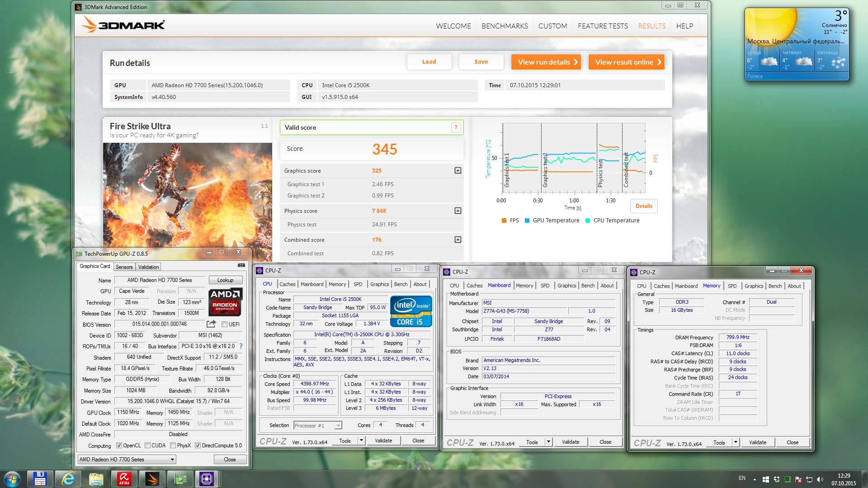
Task: Open SPD tab in CPU-Z Memory window
Action: click(x=732, y=286)
